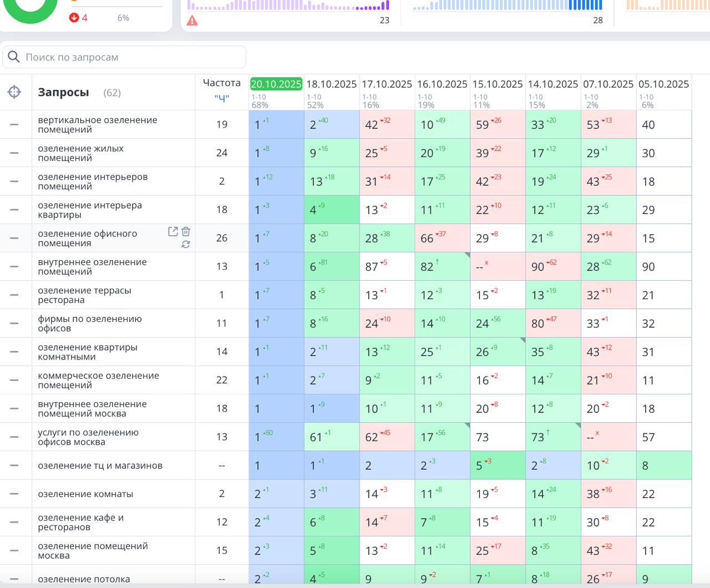Click the target crosshair icon in table header
Image resolution: width=710 pixels, height=588 pixels.
(x=14, y=92)
